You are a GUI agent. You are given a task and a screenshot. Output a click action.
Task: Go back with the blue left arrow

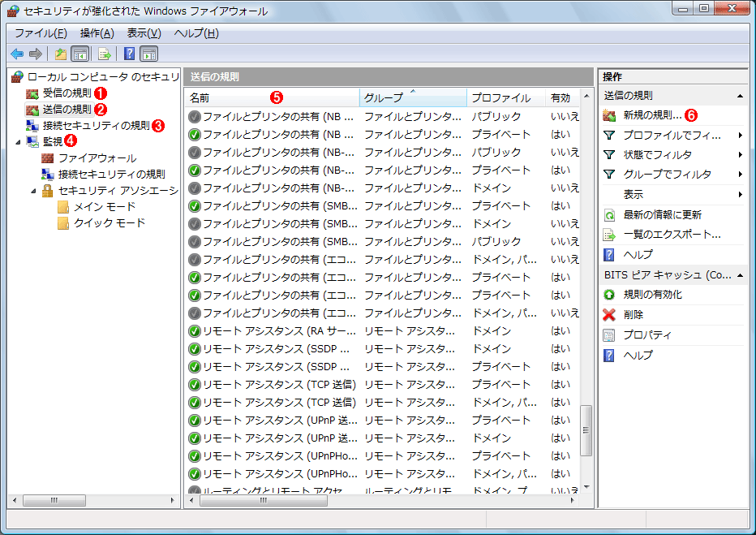(17, 54)
